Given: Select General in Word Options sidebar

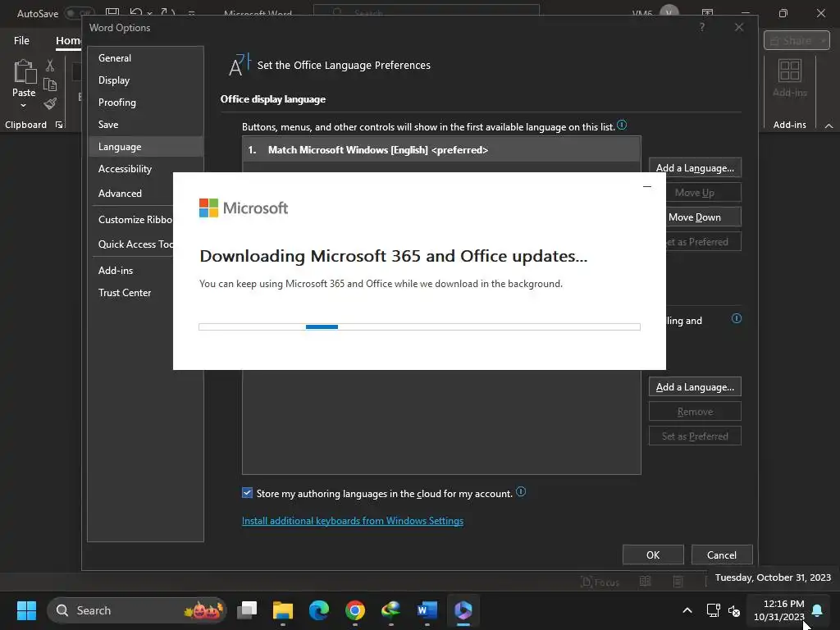Looking at the screenshot, I should [146, 58].
